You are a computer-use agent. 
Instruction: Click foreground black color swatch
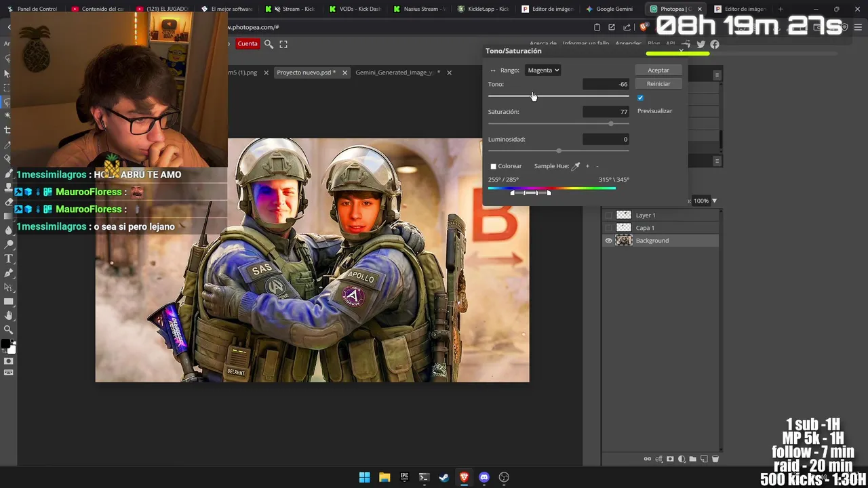coord(5,344)
